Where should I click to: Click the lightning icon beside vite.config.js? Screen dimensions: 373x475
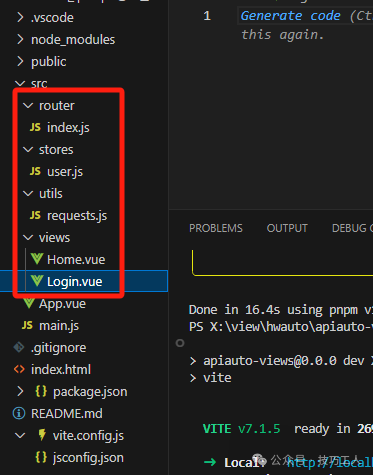coord(42,435)
